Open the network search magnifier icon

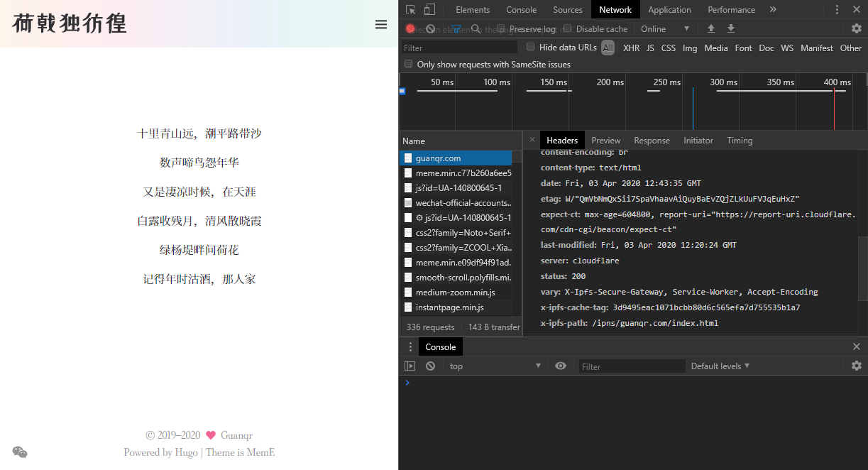(x=476, y=28)
